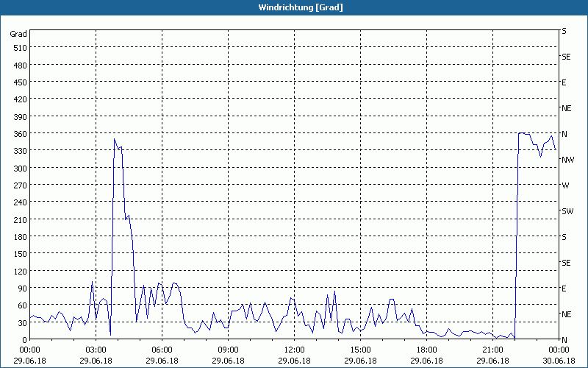Click the '21:00' time label

(x=492, y=350)
